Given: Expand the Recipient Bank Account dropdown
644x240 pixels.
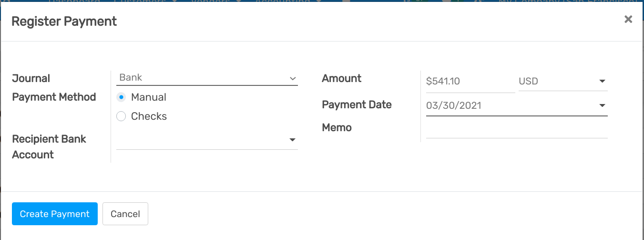Looking at the screenshot, I should point(207,140).
